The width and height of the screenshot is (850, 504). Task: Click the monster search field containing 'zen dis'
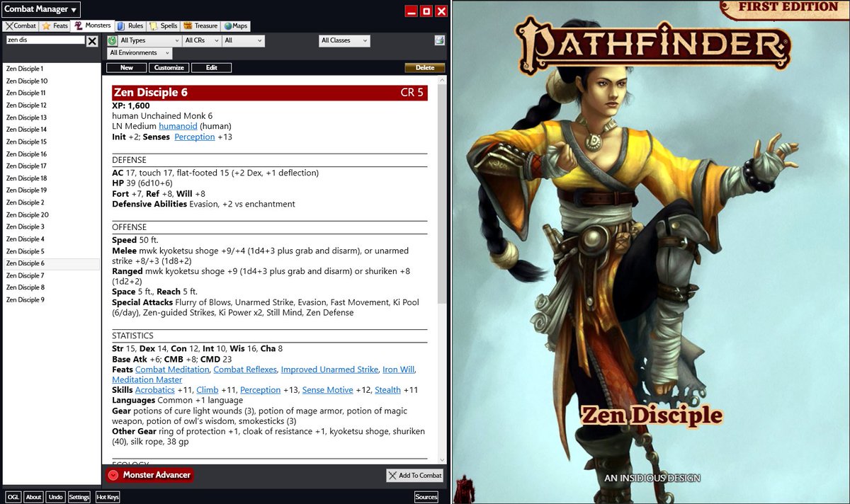[x=45, y=40]
